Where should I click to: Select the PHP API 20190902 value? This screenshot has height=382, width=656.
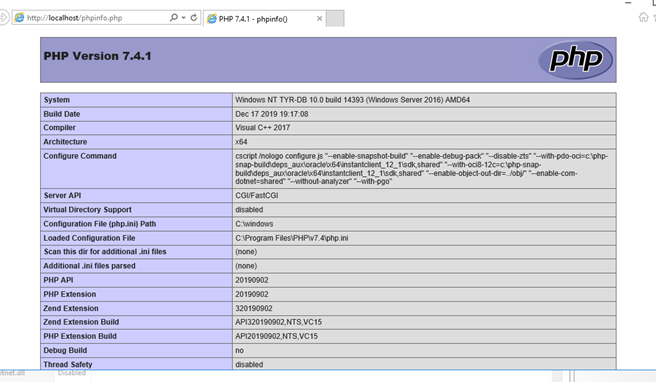pos(251,280)
